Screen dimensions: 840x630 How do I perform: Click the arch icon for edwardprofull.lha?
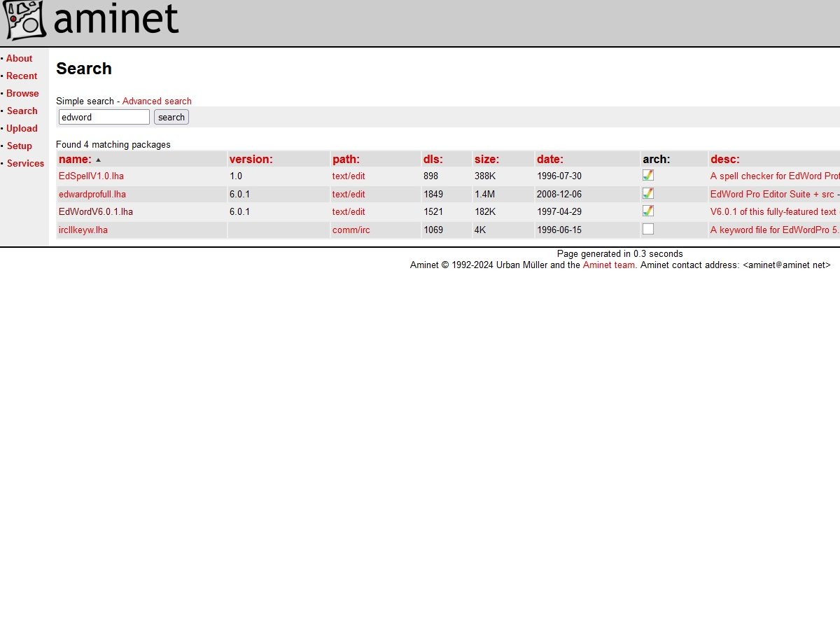(648, 194)
